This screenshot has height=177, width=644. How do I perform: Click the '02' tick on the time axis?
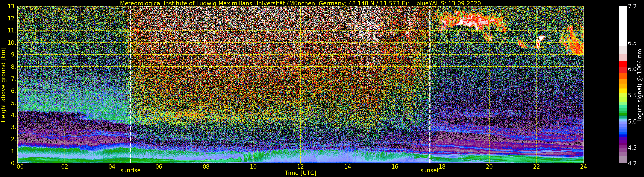(65, 166)
